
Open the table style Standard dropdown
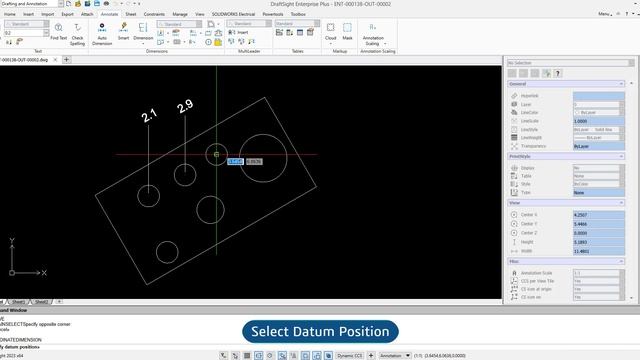click(x=317, y=24)
